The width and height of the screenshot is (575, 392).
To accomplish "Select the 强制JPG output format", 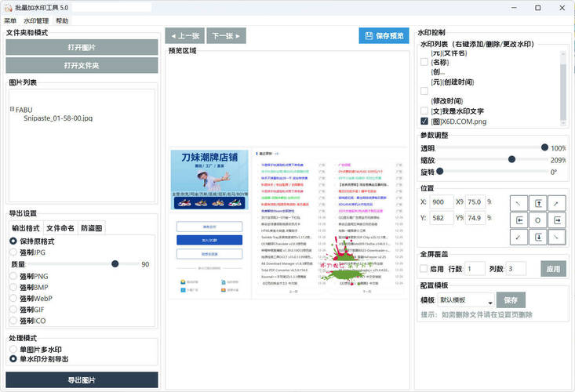I will click(x=13, y=252).
